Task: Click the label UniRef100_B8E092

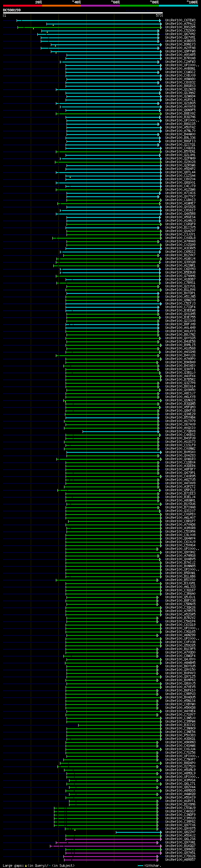Action: tap(180, 114)
